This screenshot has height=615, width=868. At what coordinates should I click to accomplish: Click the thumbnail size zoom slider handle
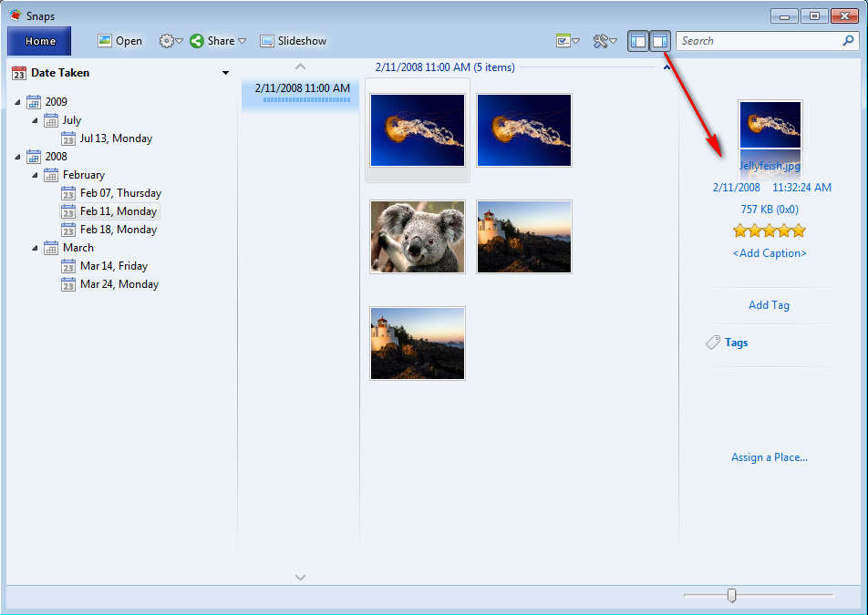pos(732,596)
